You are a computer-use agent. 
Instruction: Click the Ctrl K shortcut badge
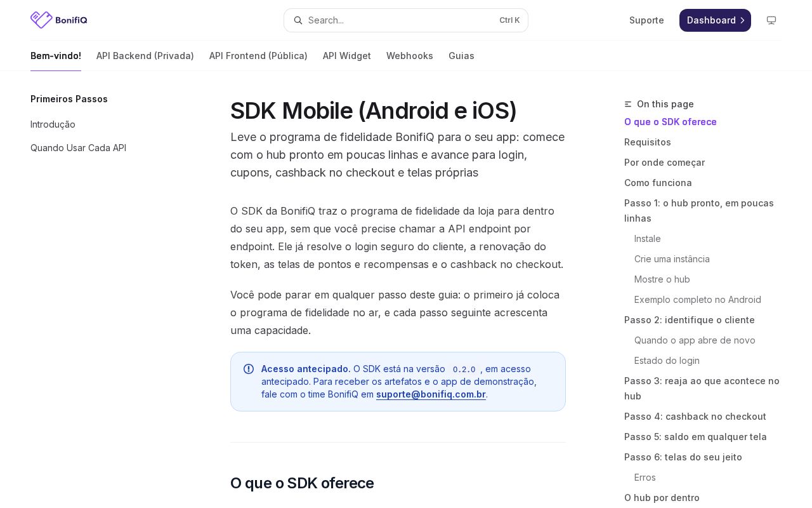(509, 20)
